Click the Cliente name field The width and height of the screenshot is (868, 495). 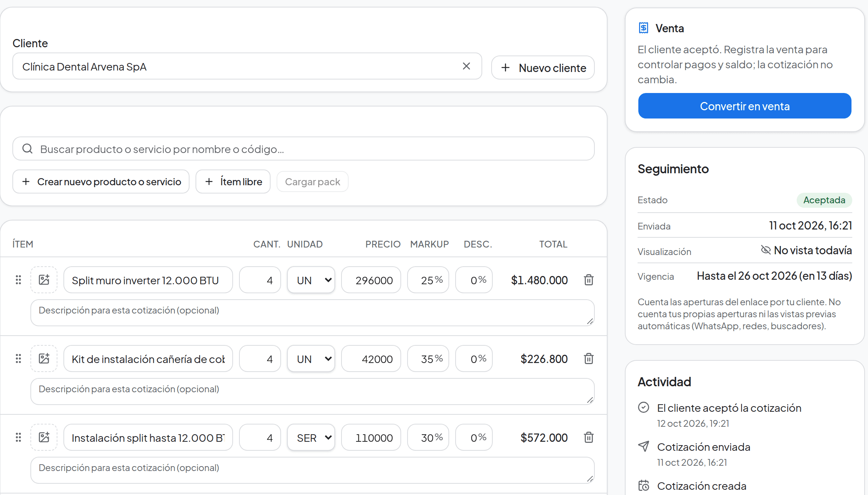click(247, 66)
